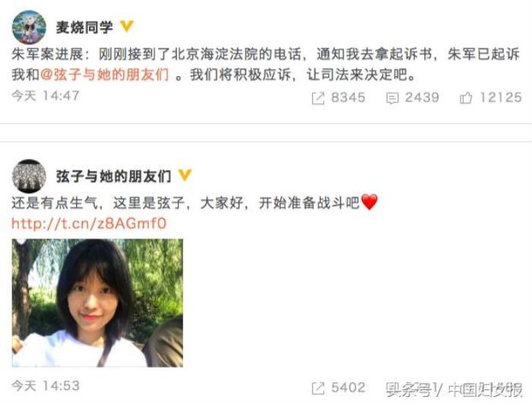Open comments icon next to 2439
532x403 pixels.
pos(392,98)
